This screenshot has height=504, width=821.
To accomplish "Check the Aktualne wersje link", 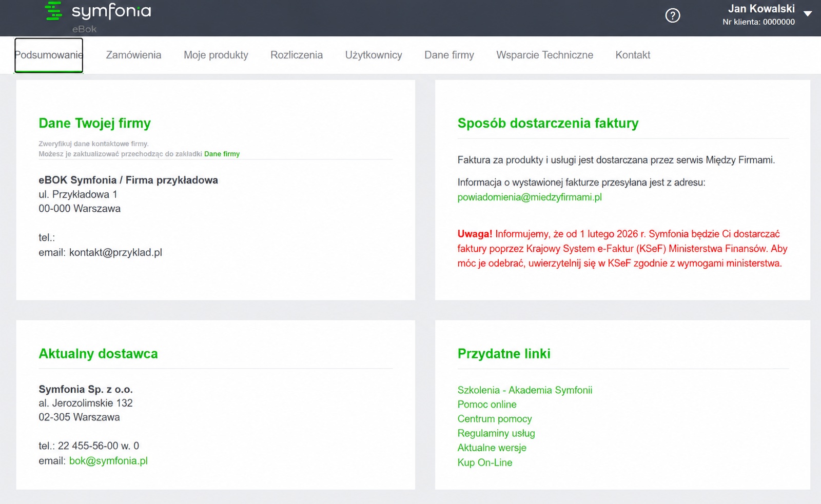I will pyautogui.click(x=492, y=448).
